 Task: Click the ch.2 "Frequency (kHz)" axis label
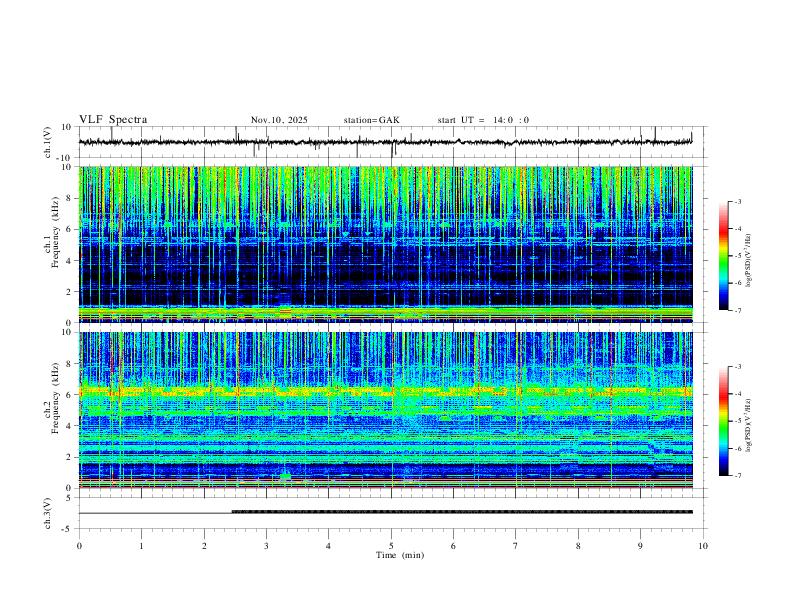(56, 398)
